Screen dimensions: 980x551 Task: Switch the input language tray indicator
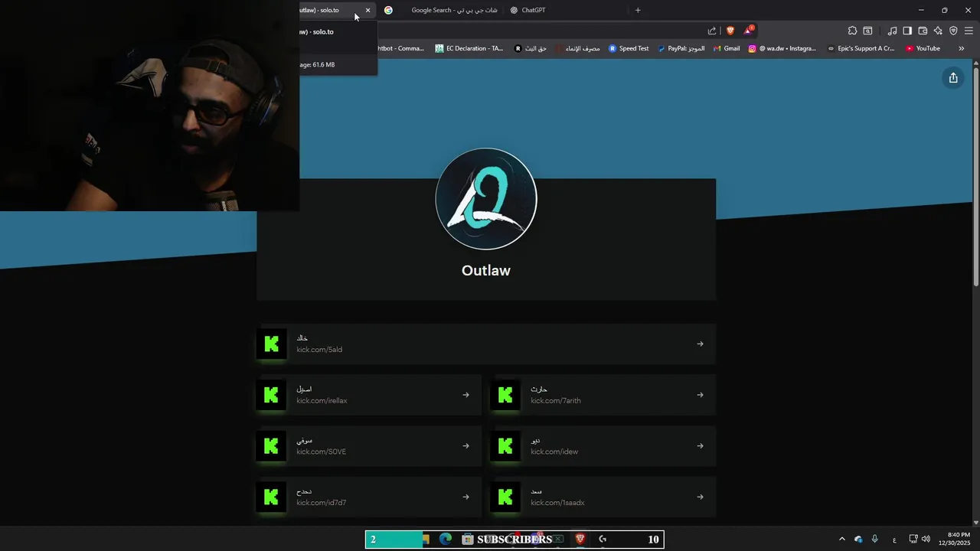coord(894,540)
